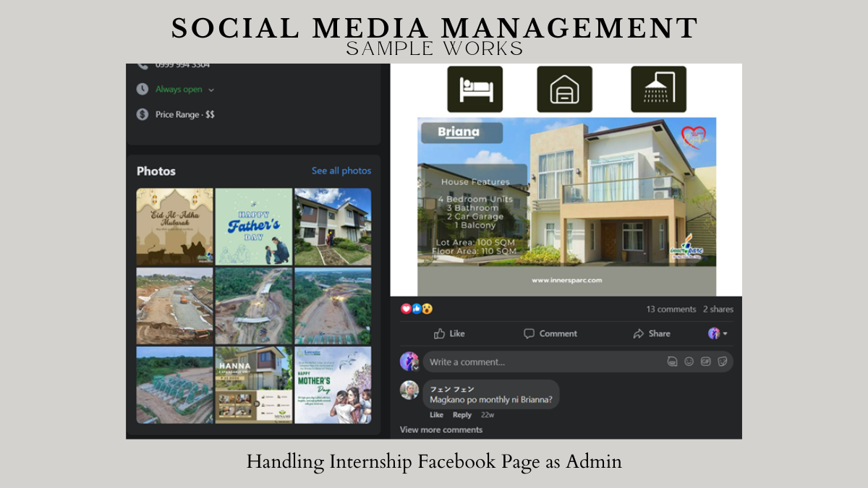Click the bed icon in the post image
The width and height of the screenshot is (868, 488).
475,89
